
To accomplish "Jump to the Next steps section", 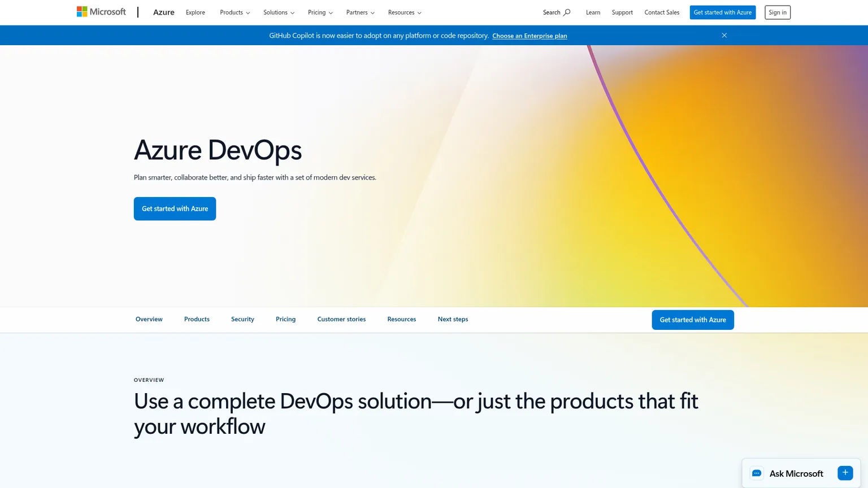I will 453,319.
